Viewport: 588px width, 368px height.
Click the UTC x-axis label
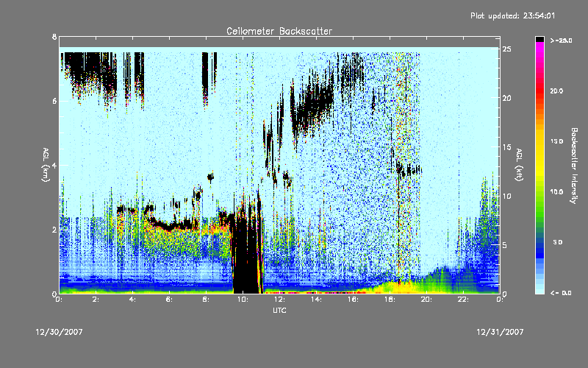pos(279,310)
